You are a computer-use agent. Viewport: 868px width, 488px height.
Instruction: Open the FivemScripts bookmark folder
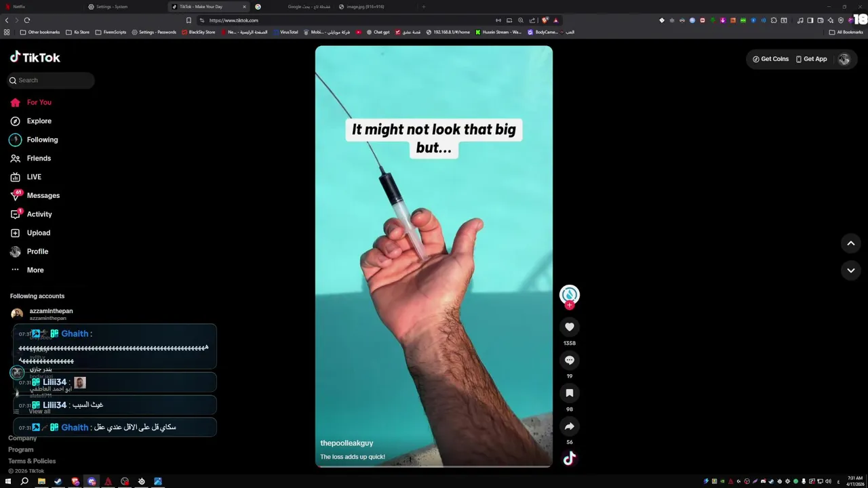pyautogui.click(x=111, y=32)
